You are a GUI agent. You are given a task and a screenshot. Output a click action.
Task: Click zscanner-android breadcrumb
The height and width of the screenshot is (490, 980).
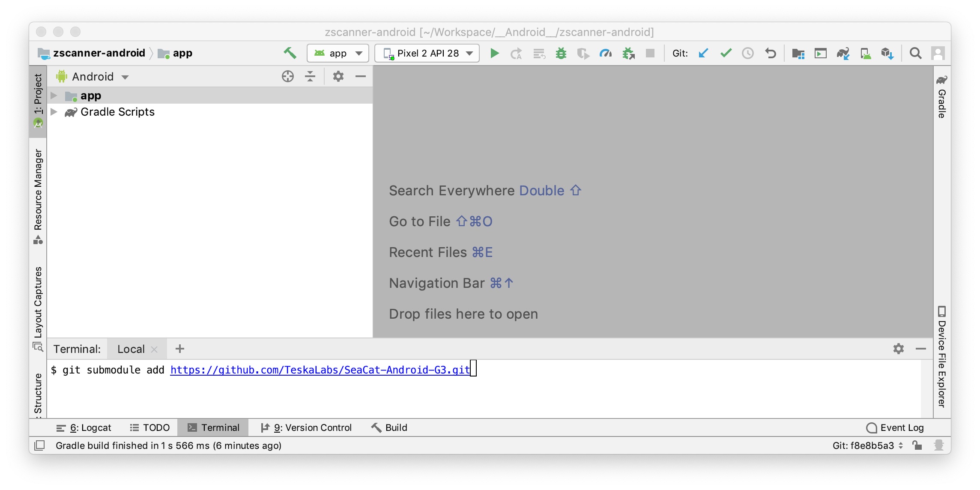[x=92, y=53]
